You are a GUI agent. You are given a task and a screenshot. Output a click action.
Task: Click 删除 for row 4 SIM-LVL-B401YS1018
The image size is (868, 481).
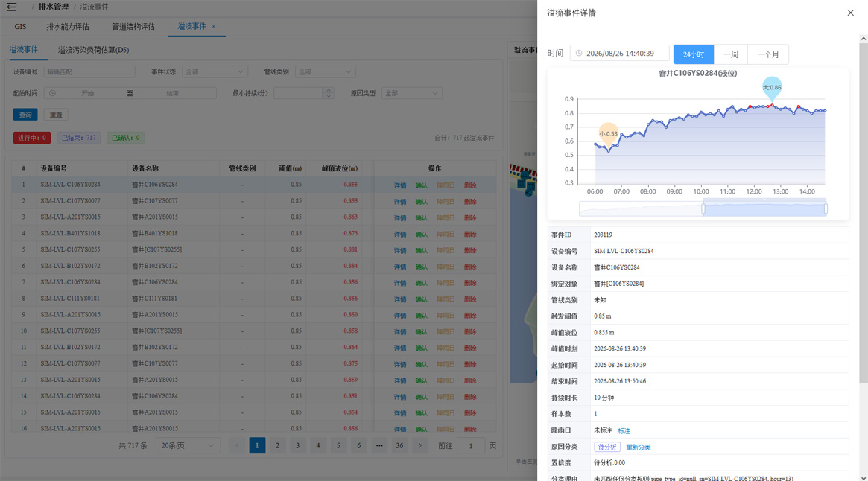click(470, 234)
